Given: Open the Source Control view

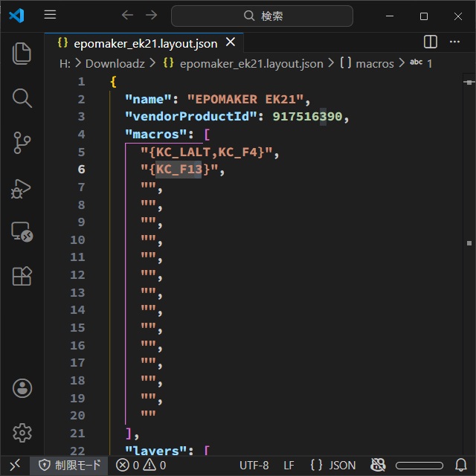Looking at the screenshot, I should click(x=22, y=142).
